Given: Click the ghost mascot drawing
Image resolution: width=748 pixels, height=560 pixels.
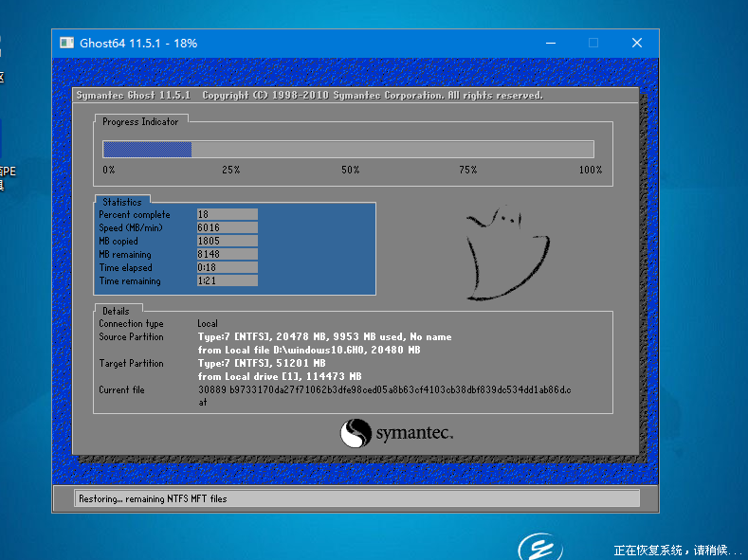Looking at the screenshot, I should pyautogui.click(x=507, y=253).
